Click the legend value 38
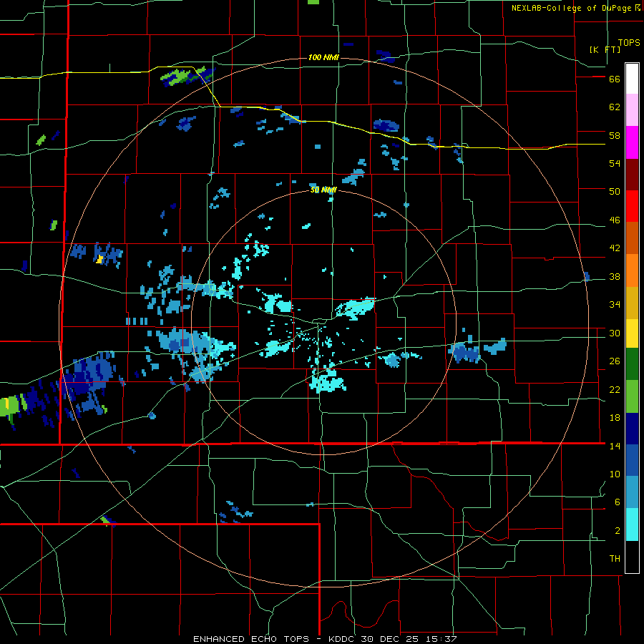 click(x=615, y=276)
